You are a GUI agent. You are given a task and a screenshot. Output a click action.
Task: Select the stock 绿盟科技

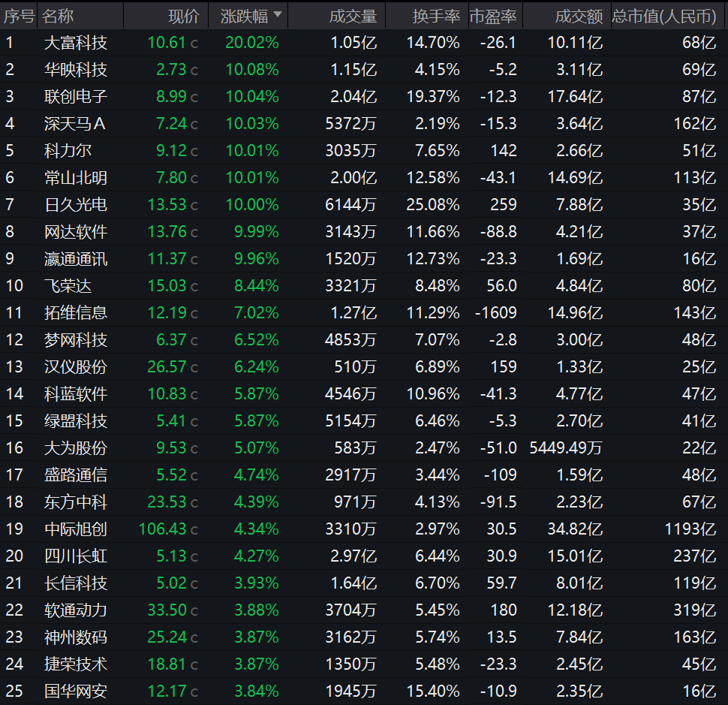[76, 420]
